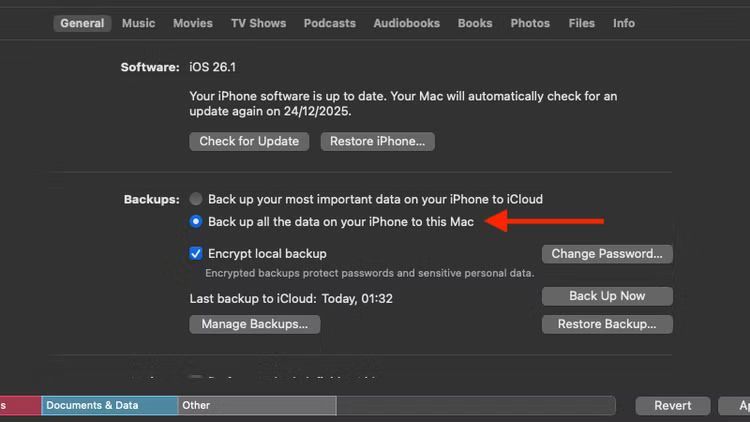Click the Check for Update button
Viewport: 750px width, 422px height.
tap(249, 141)
